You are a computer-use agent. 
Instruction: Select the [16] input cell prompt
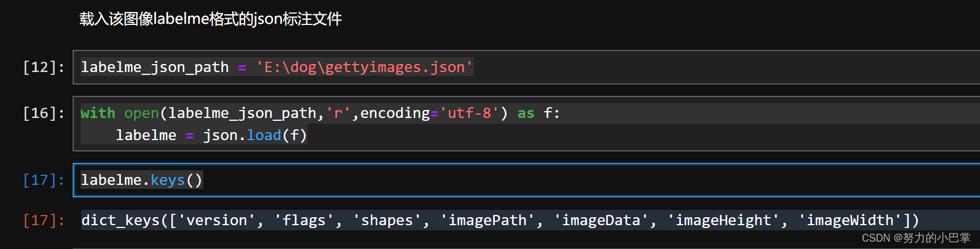(44, 113)
